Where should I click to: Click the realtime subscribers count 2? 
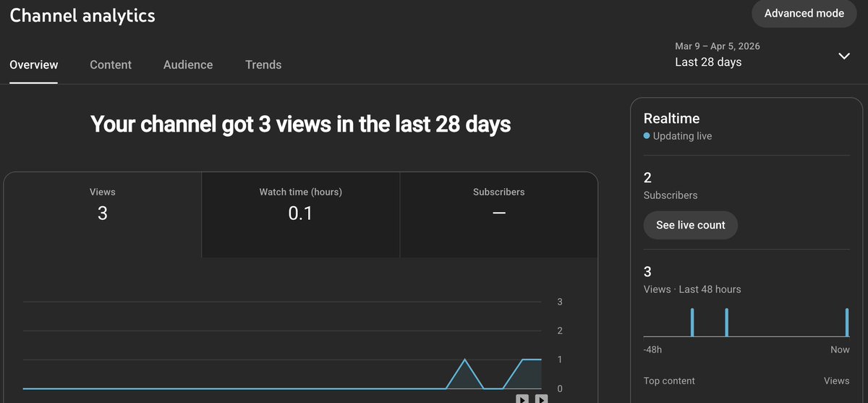[x=647, y=178]
